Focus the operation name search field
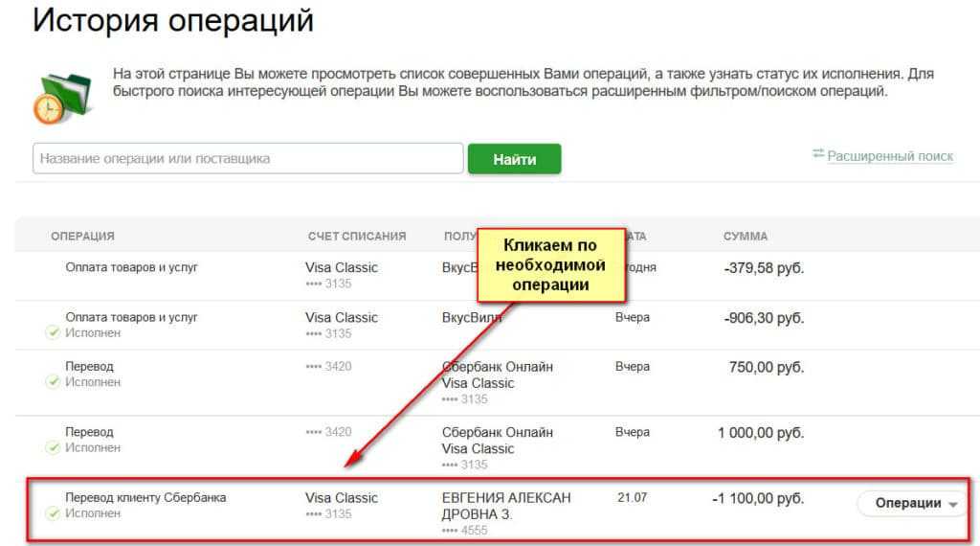The height and width of the screenshot is (546, 980). [248, 158]
